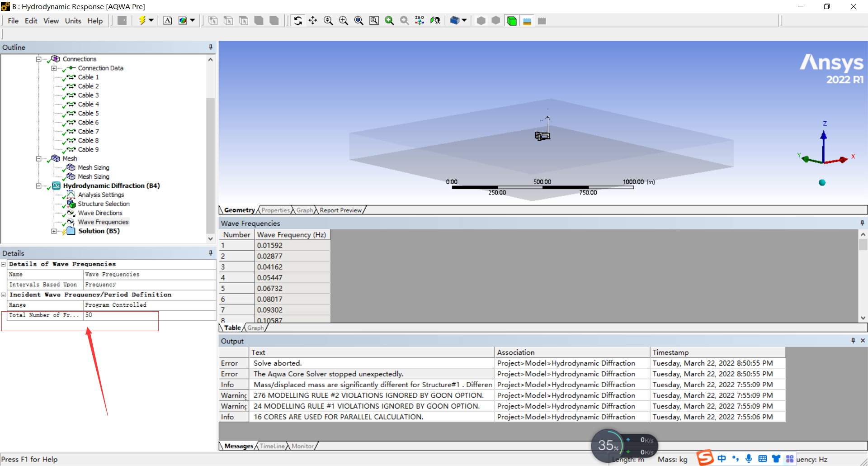Viewport: 868px width, 466px height.
Task: Toggle the water surface display button
Action: 527,20
